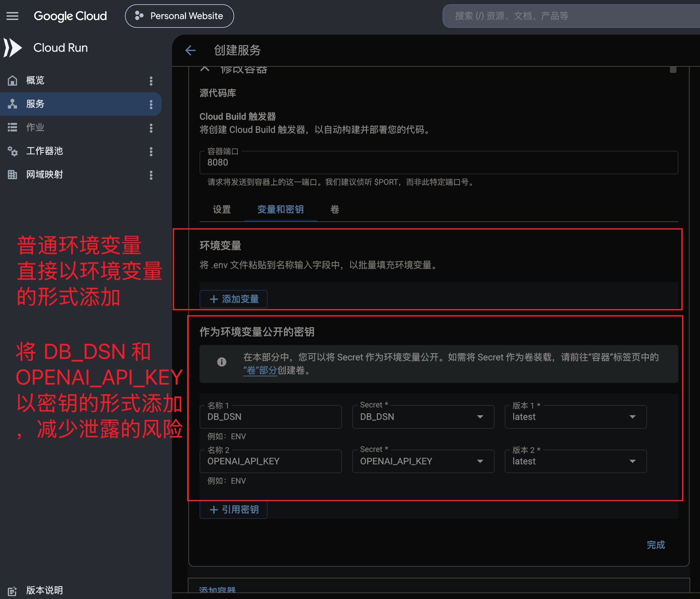Open the main navigation hamburger menu
Image resolution: width=700 pixels, height=599 pixels.
pyautogui.click(x=12, y=16)
